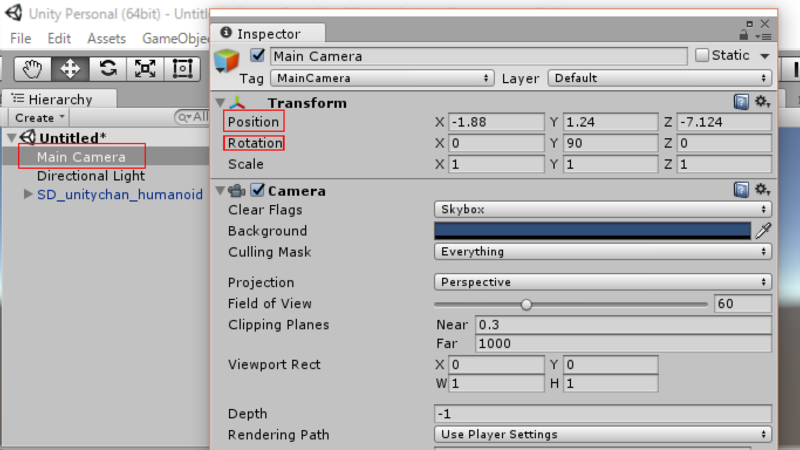Open Camera component gear menu
Viewport: 800px width, 450px height.
pyautogui.click(x=762, y=189)
